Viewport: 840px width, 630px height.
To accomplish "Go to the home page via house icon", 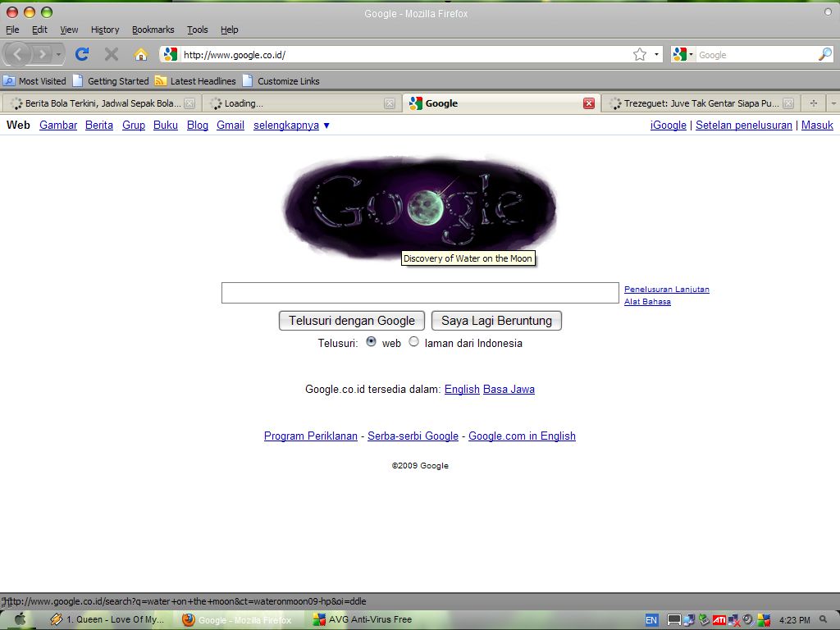I will coord(140,54).
